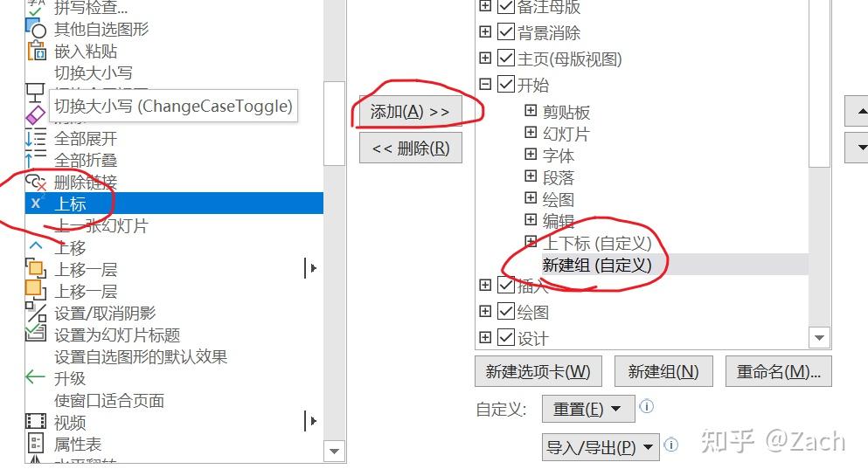Click the 升级 green arrow icon
Screen dimensions: 868x476
pos(36,377)
